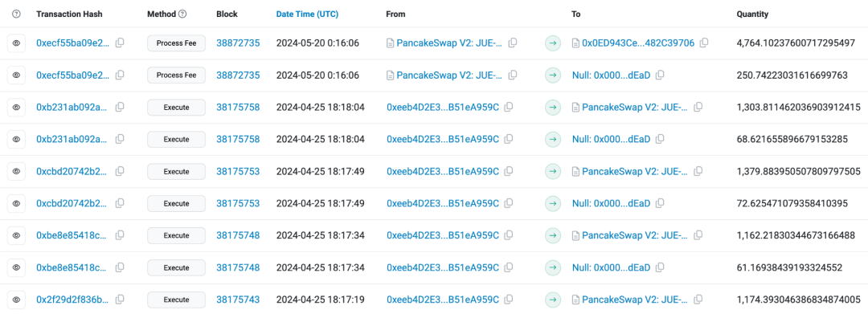The width and height of the screenshot is (868, 314).
Task: Open hash 0xcbd20742b2... in the 1,379.88 row
Action: (x=72, y=171)
